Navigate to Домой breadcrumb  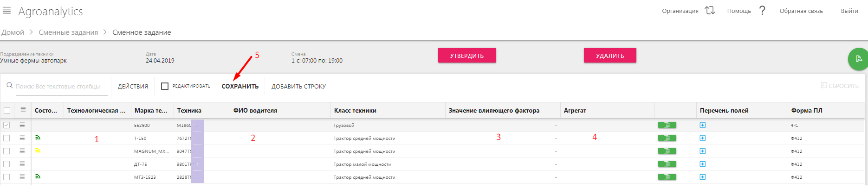[13, 32]
